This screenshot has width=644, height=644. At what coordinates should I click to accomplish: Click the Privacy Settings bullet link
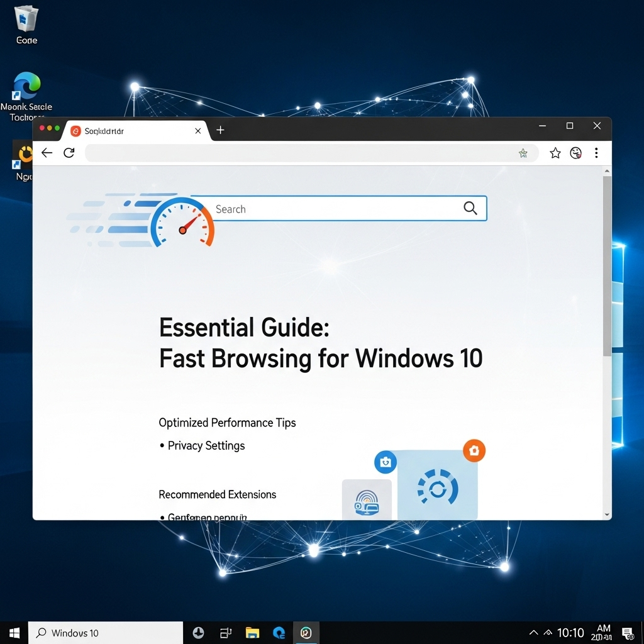[x=206, y=445]
